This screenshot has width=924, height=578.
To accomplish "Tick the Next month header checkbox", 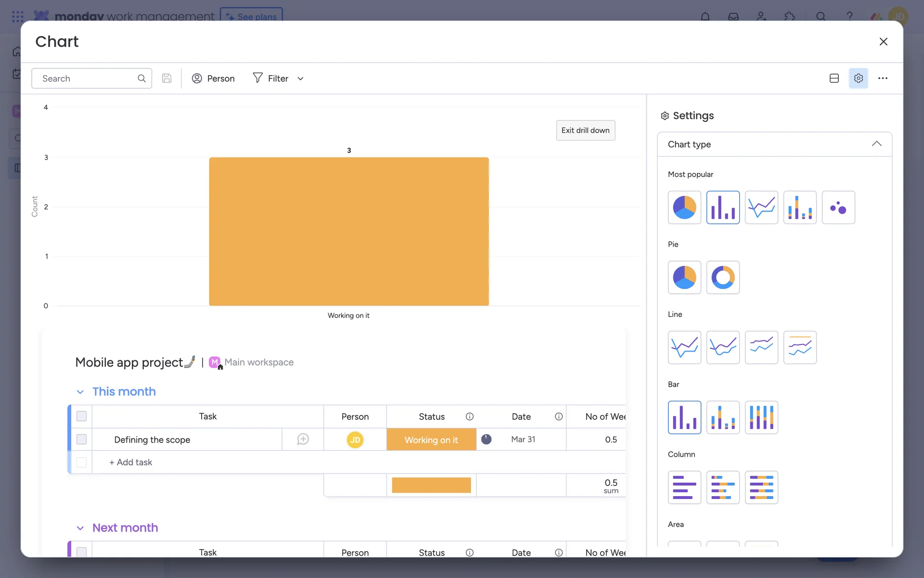I will tap(81, 552).
